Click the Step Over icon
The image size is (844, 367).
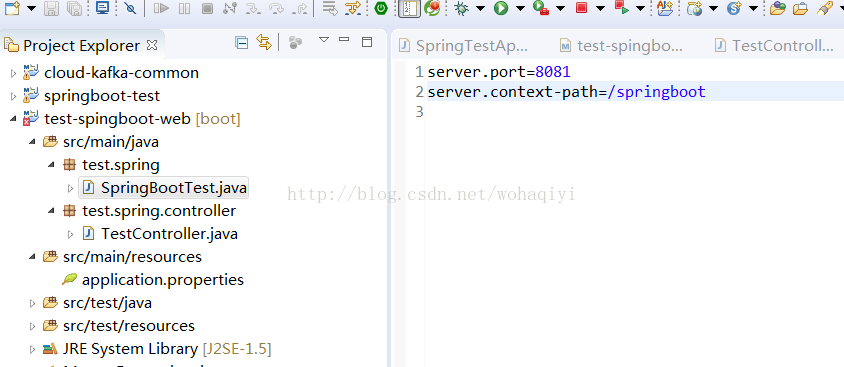[276, 8]
